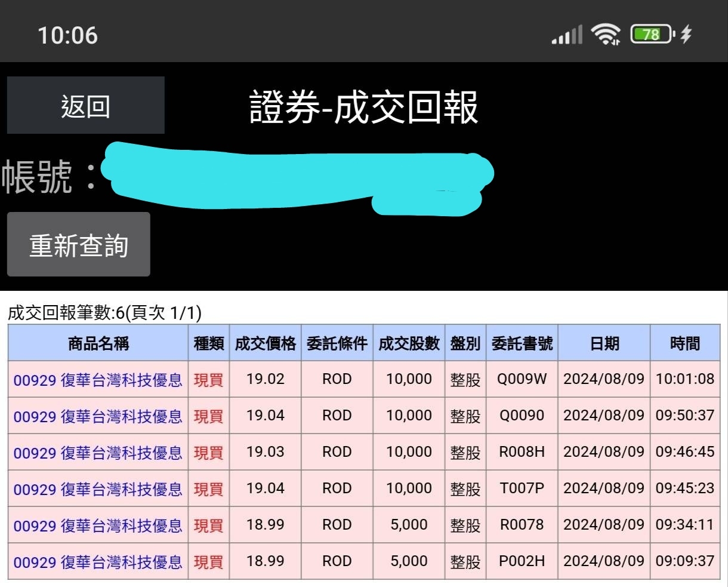Click 5,000 shares in the P002H row
728x587 pixels.
point(409,561)
